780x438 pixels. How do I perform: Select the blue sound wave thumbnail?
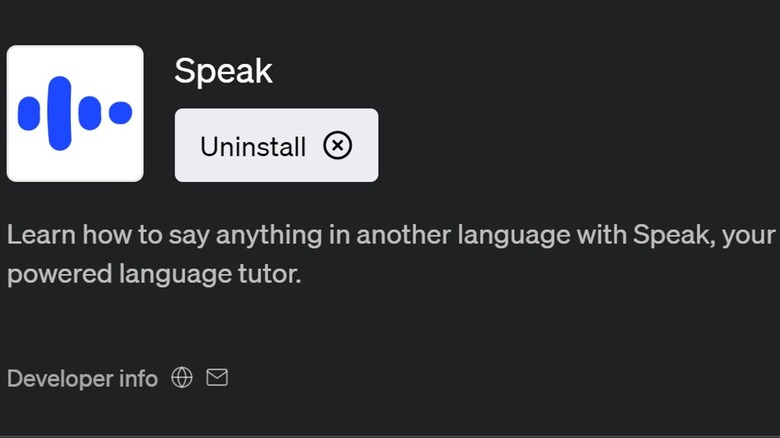coord(75,113)
